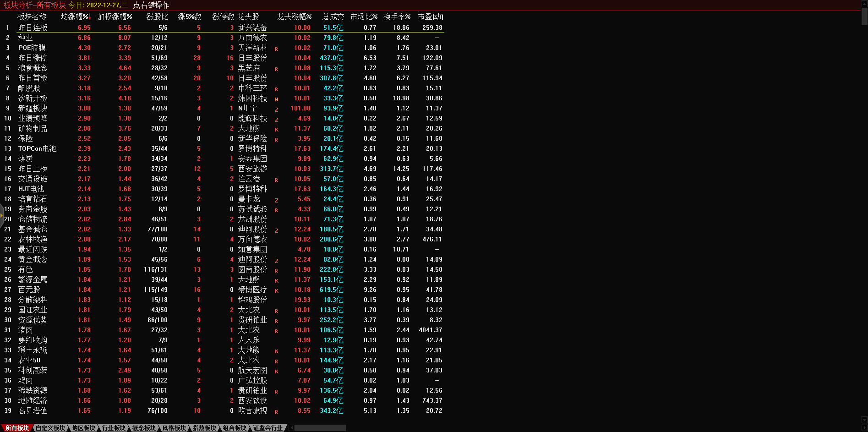The width and height of the screenshot is (868, 432).
Task: Switch to the 概念板块 tab
Action: click(144, 428)
